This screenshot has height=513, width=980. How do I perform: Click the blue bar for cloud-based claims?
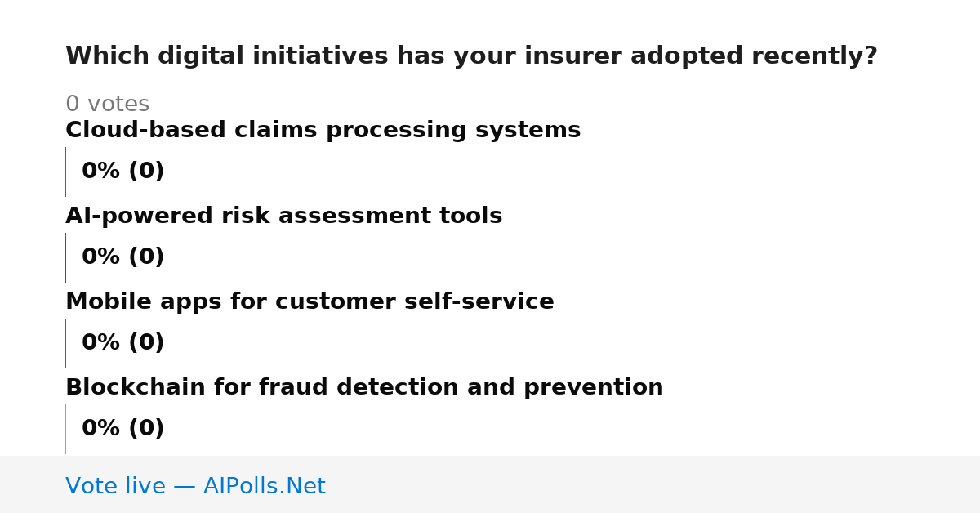[x=65, y=172]
